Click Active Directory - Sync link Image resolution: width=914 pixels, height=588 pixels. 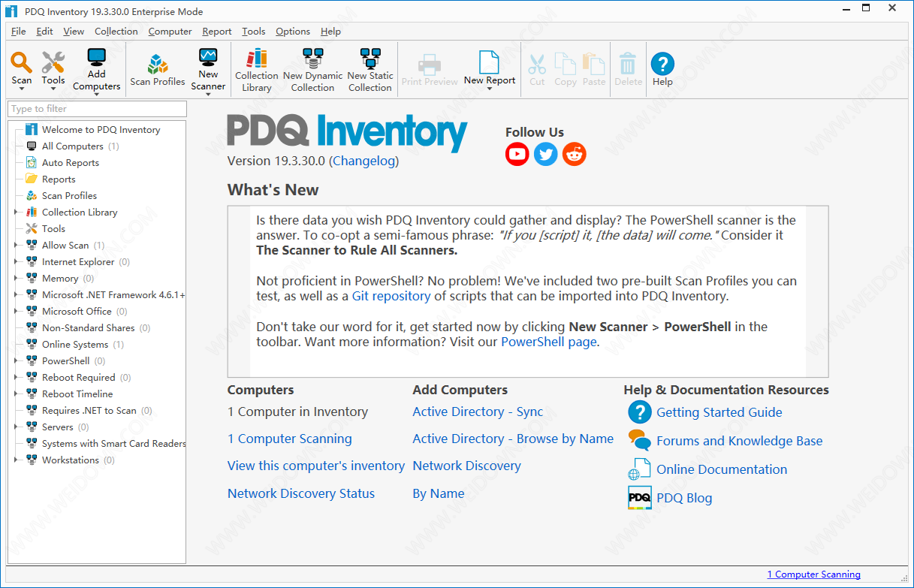pos(478,412)
